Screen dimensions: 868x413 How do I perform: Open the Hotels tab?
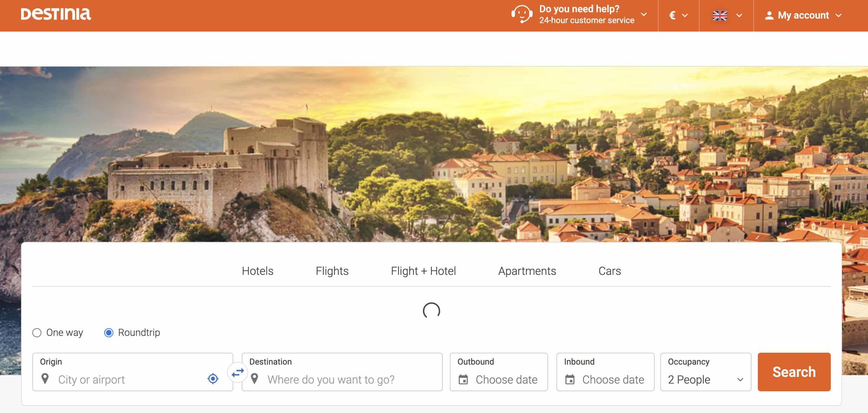pyautogui.click(x=258, y=271)
